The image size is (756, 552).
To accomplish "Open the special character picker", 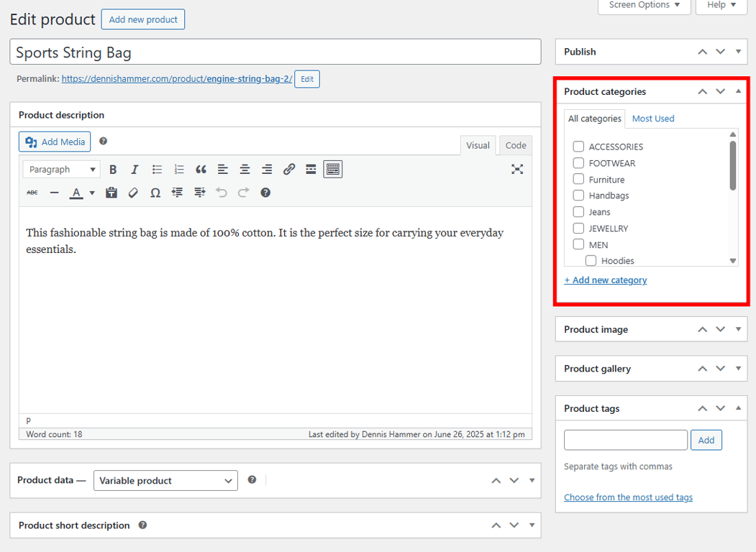I will pyautogui.click(x=155, y=192).
